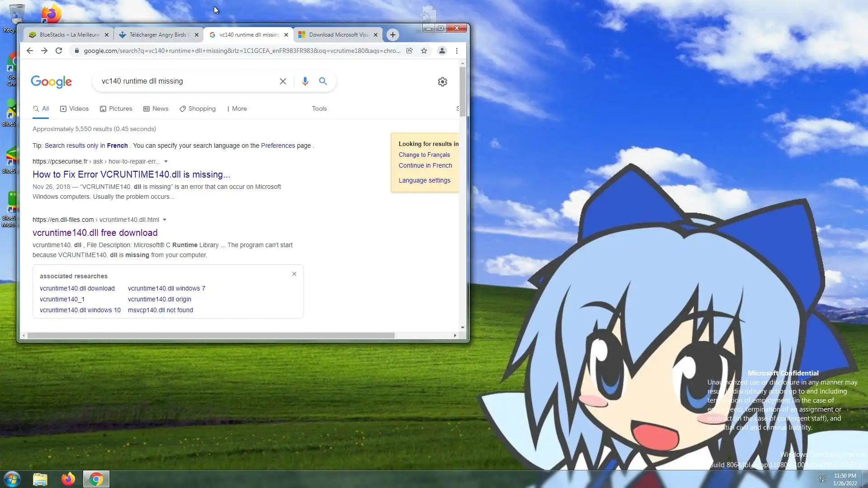Expand pcsecurise.fr result options arrow
This screenshot has height=488, width=868.
tap(166, 162)
